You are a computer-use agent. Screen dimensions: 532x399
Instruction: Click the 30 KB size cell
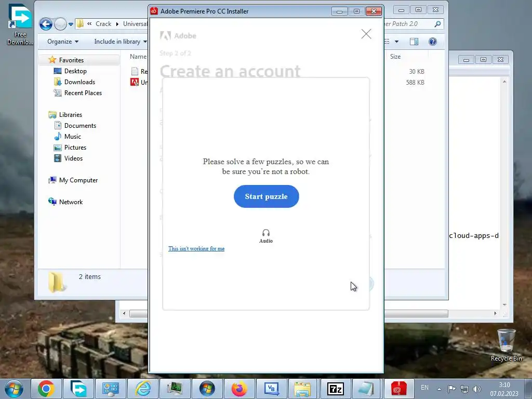[x=417, y=72]
